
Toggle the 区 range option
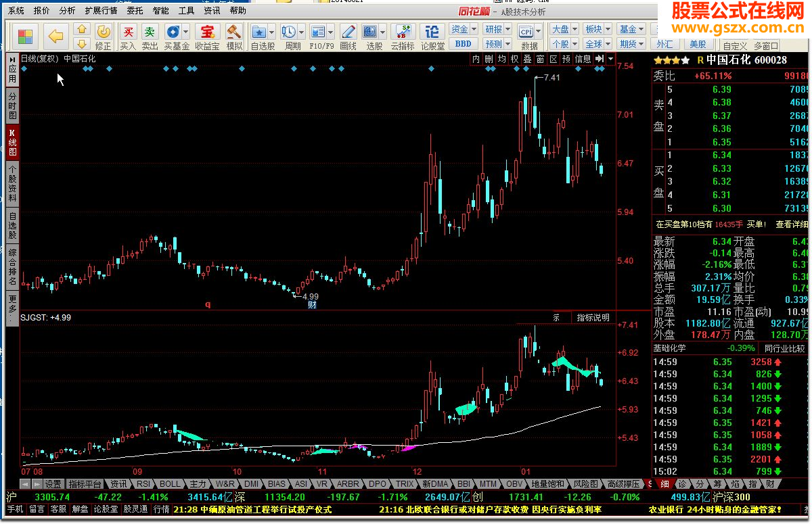[553, 59]
